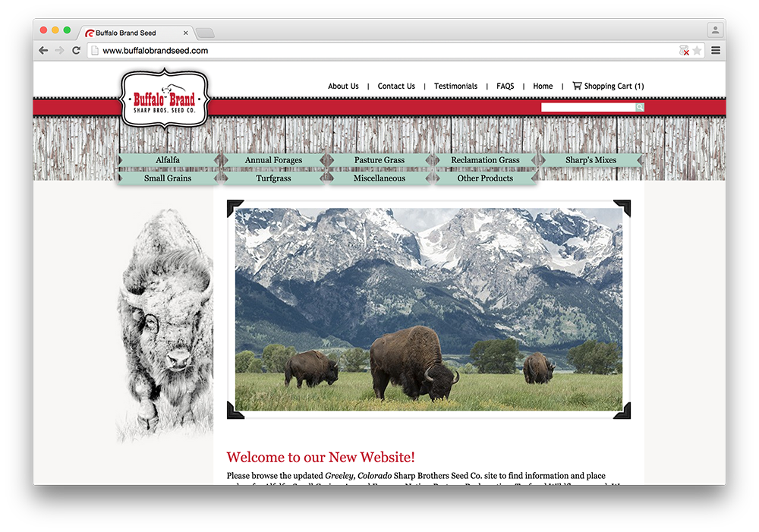Click the Buffalo Brand logo
Image resolution: width=759 pixels, height=532 pixels.
pos(165,99)
